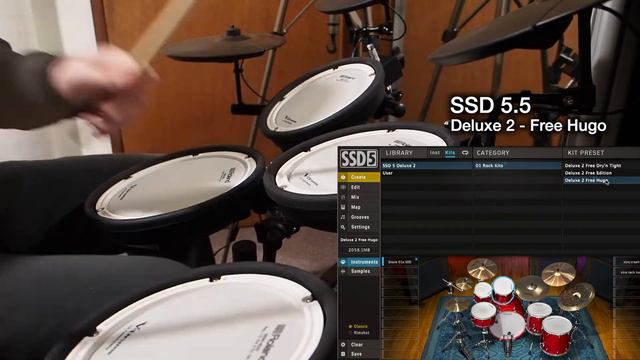
Task: Load the Deluxe 2 Free Hugo preset
Action: click(602, 180)
